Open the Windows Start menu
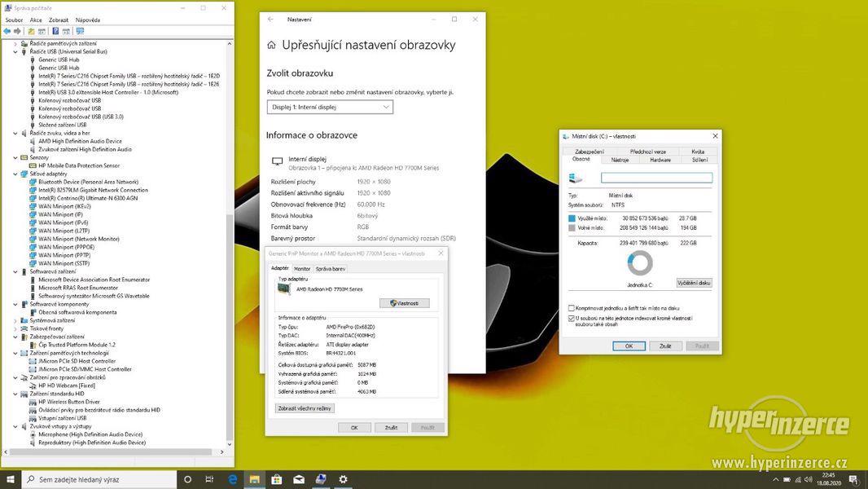This screenshot has height=489, width=868. (11, 479)
